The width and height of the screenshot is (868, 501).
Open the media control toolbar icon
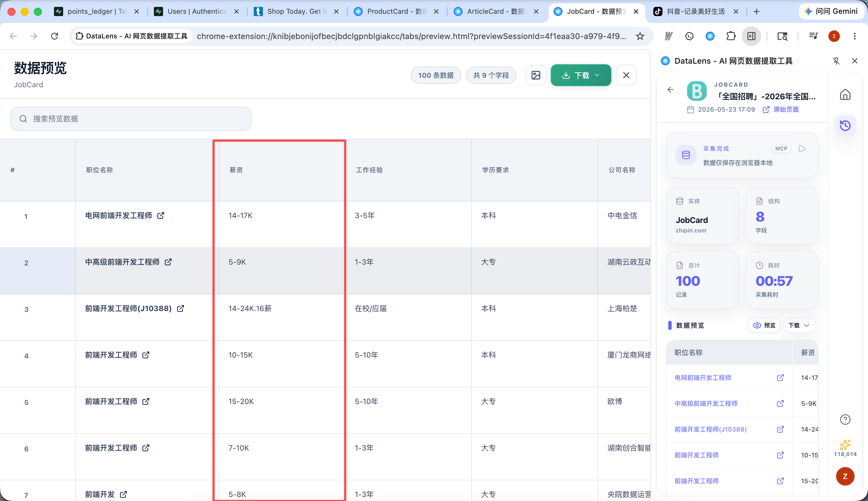[x=813, y=36]
